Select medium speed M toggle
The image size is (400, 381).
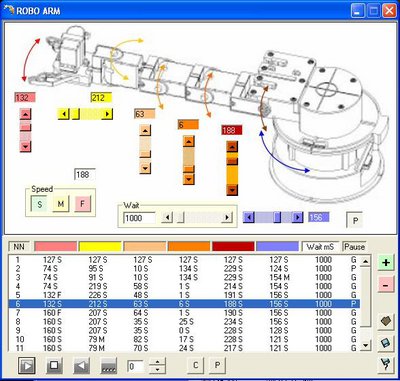(x=61, y=204)
